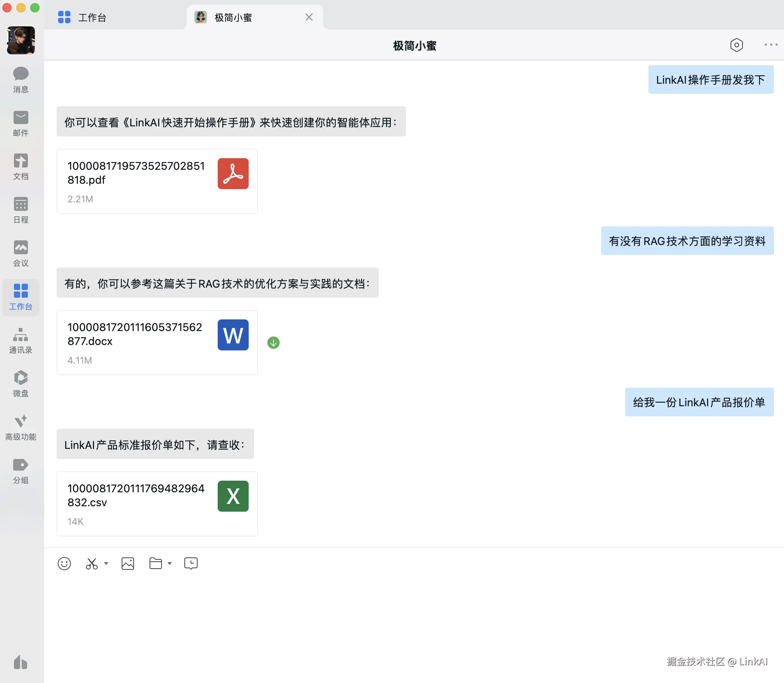The width and height of the screenshot is (784, 683).
Task: Click the emoji smiley button
Action: [64, 563]
